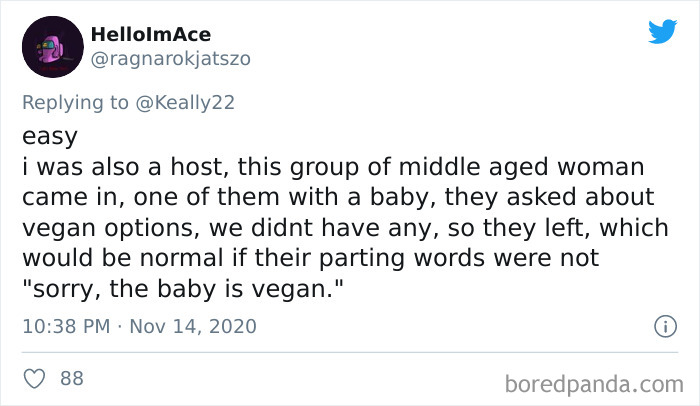This screenshot has height=406, width=700.
Task: Click the divider line above the like count
Action: pos(350,352)
